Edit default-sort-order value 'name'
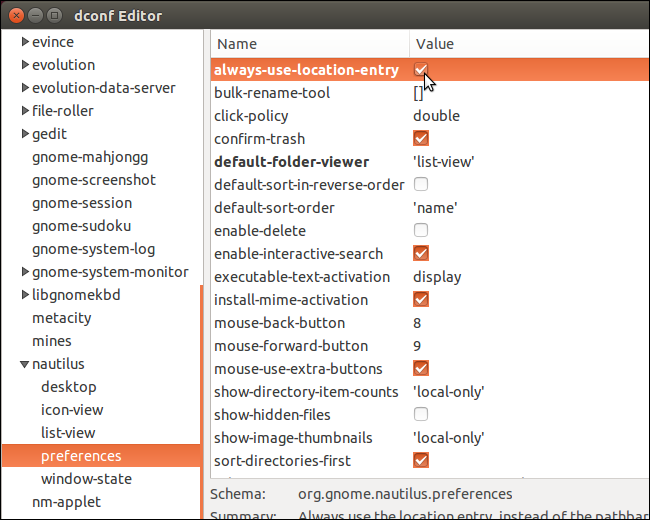 click(435, 208)
